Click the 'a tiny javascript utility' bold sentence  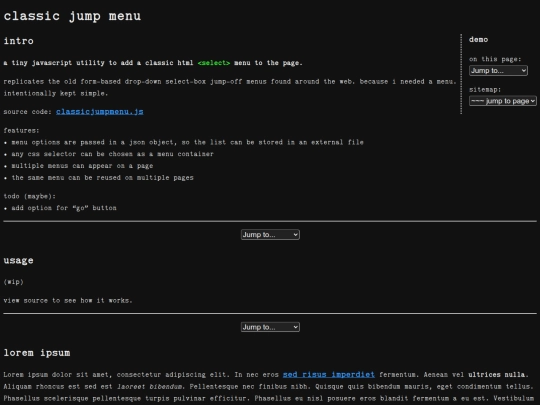153,63
